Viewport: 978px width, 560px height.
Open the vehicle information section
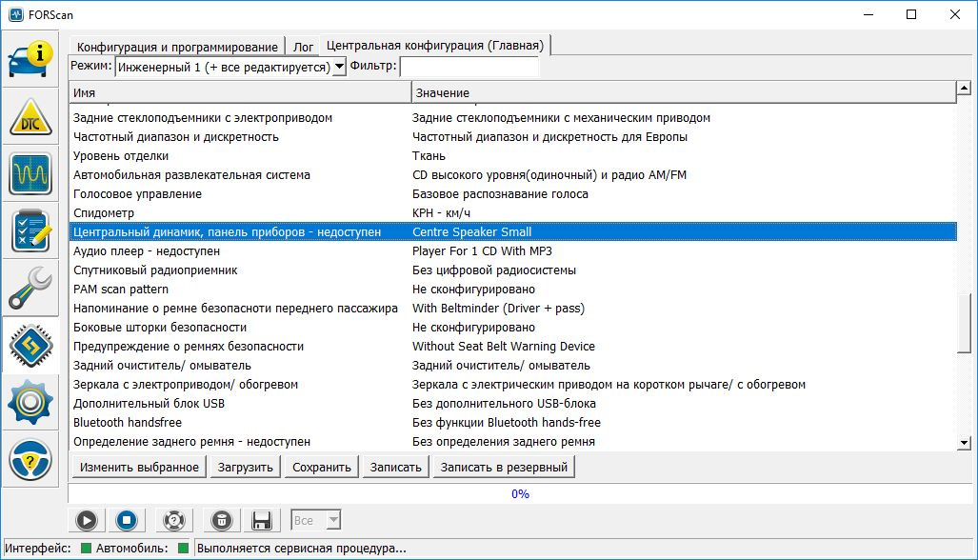coord(30,59)
